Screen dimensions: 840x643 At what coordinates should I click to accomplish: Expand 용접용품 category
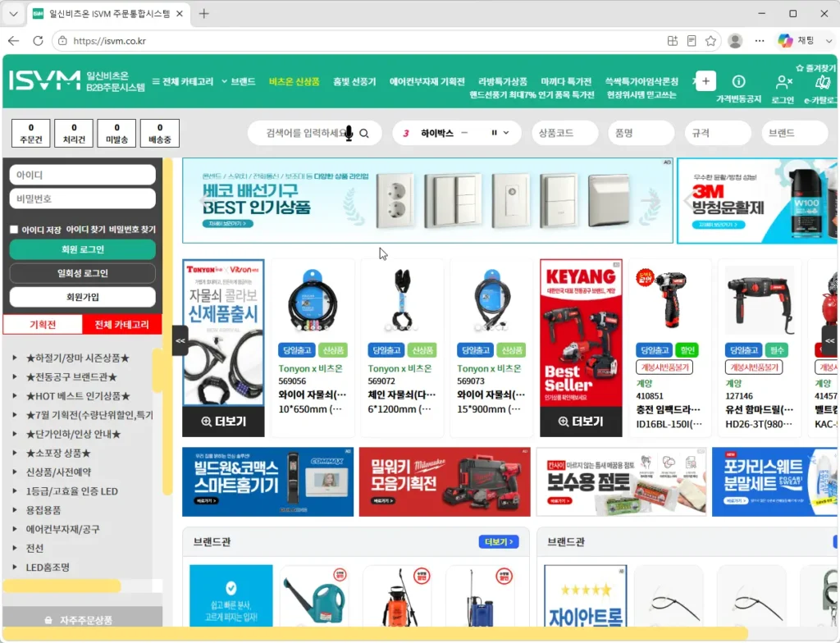(x=15, y=510)
